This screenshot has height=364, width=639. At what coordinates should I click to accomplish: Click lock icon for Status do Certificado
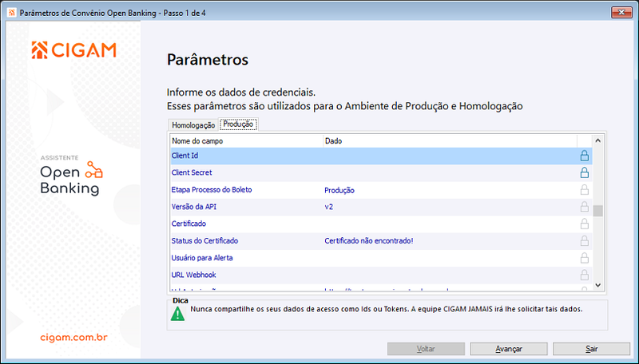click(x=585, y=241)
